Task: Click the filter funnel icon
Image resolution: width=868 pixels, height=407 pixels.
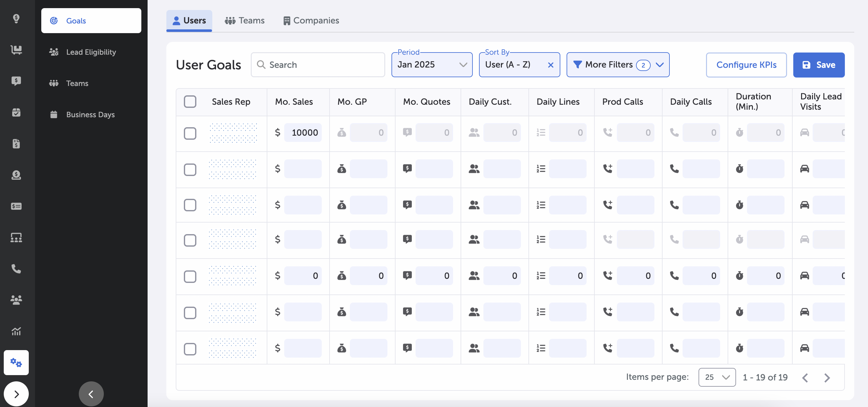Action: coord(578,64)
